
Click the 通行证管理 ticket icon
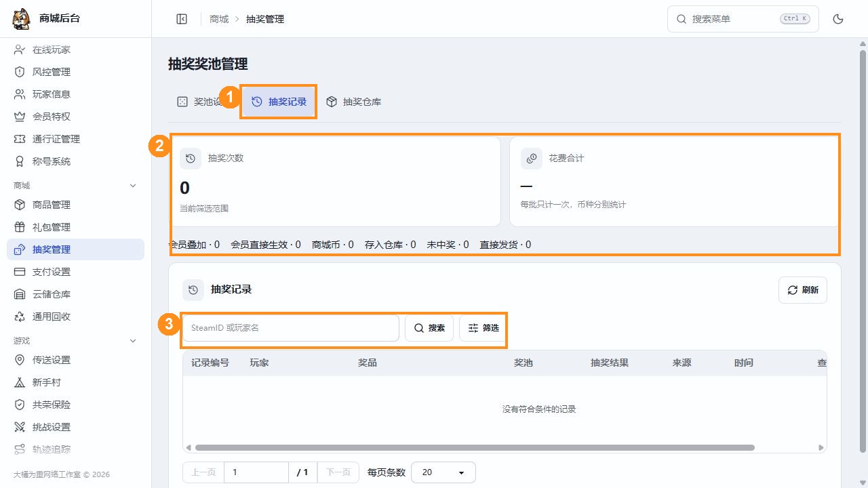(x=20, y=139)
